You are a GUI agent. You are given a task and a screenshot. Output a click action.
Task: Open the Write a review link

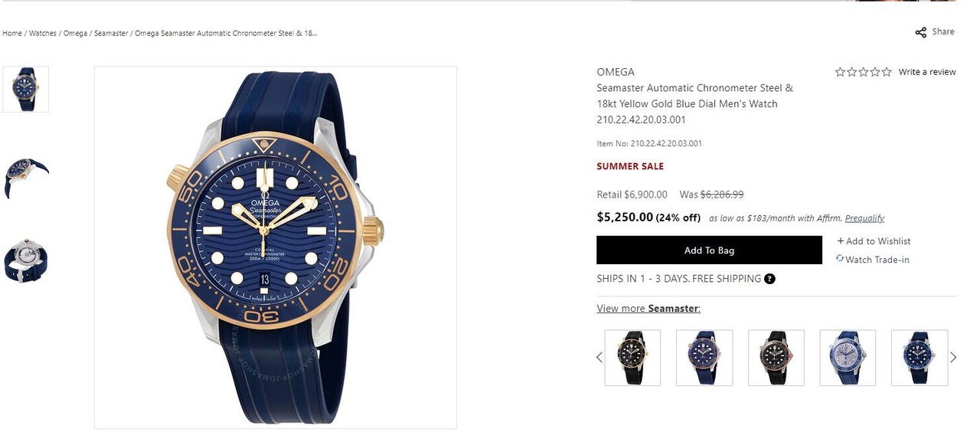tap(927, 72)
